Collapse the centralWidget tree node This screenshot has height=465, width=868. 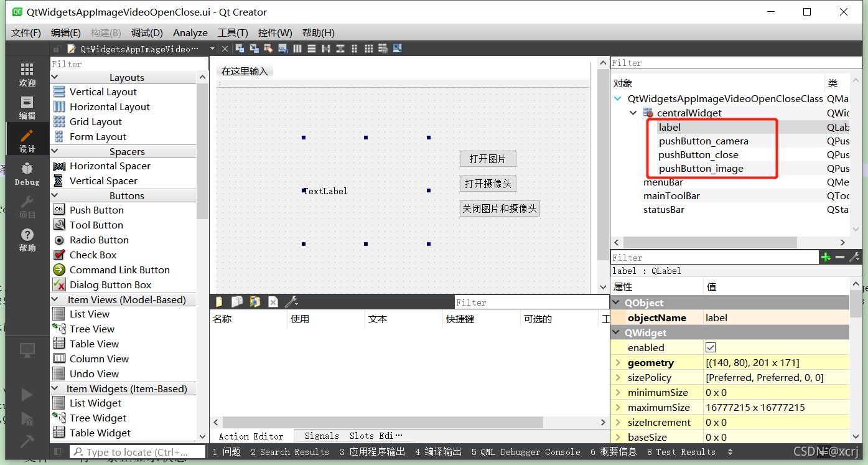point(633,113)
